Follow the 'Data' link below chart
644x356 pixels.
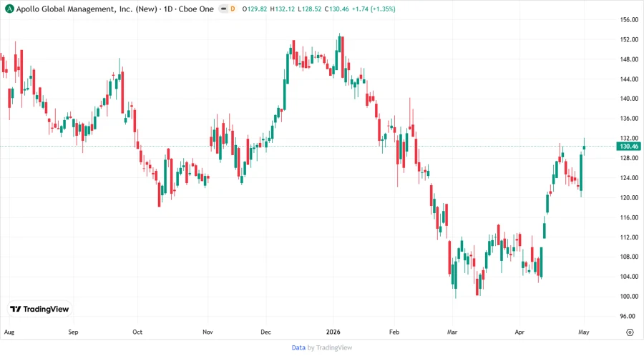point(298,348)
